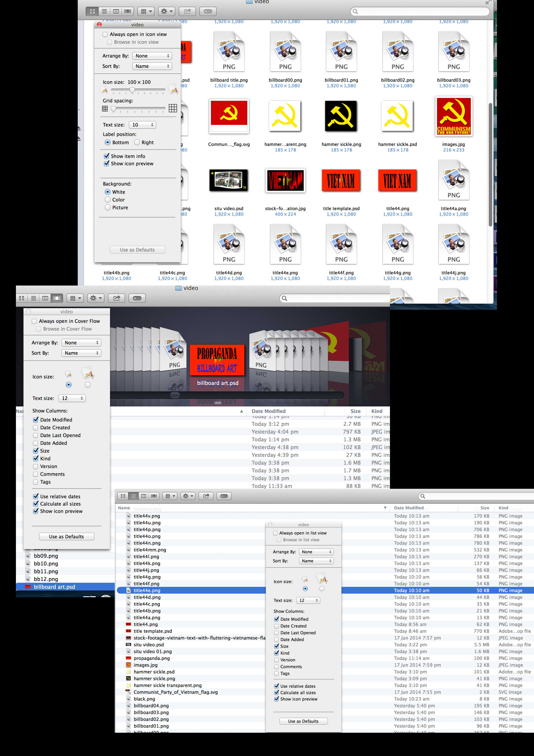
Task: Adjust the Icon size slider
Action: click(132, 90)
